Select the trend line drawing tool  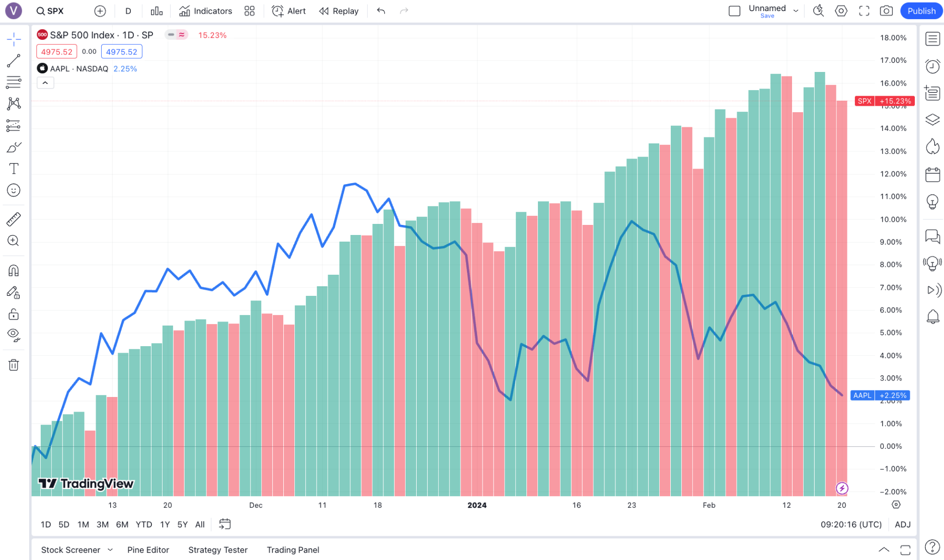(x=14, y=61)
